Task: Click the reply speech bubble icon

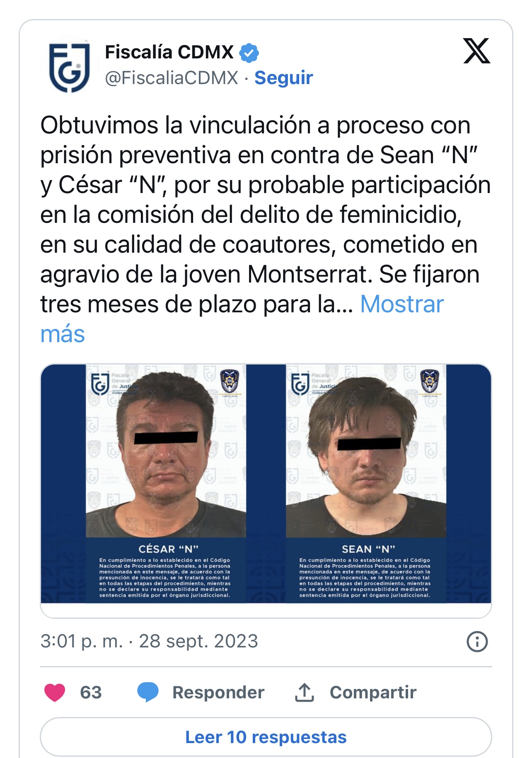Action: point(148,692)
